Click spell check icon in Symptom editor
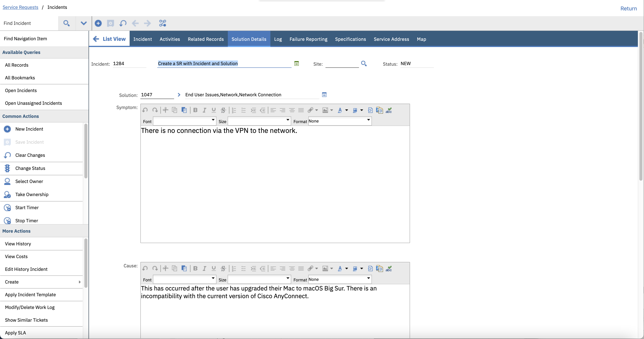644x339 pixels. click(388, 110)
